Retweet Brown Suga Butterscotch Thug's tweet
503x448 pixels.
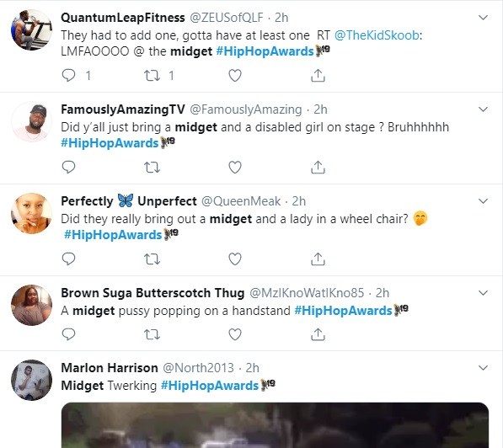click(152, 334)
